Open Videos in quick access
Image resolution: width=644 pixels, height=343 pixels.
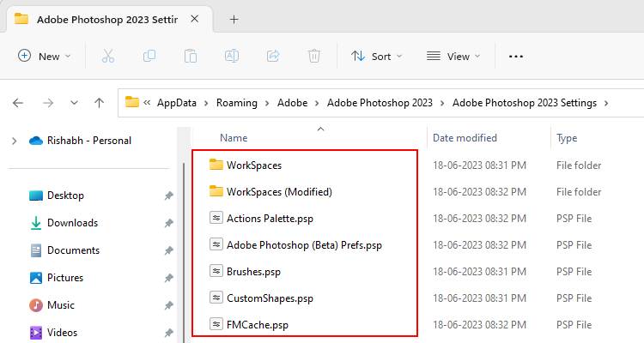click(x=62, y=333)
